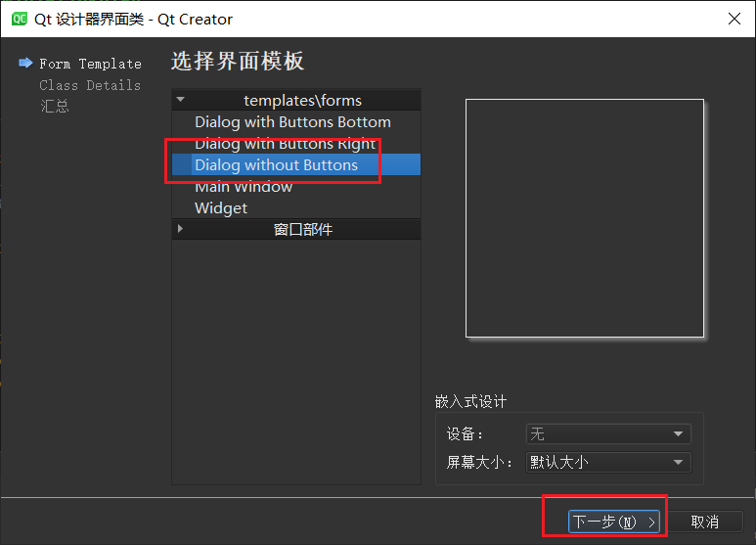
Task: Select Dialog without Buttons template
Action: [276, 165]
